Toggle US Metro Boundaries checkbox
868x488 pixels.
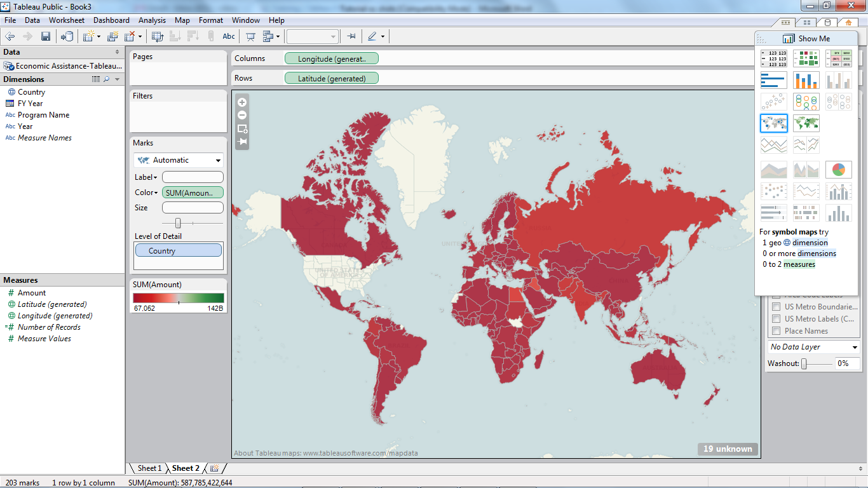(776, 307)
